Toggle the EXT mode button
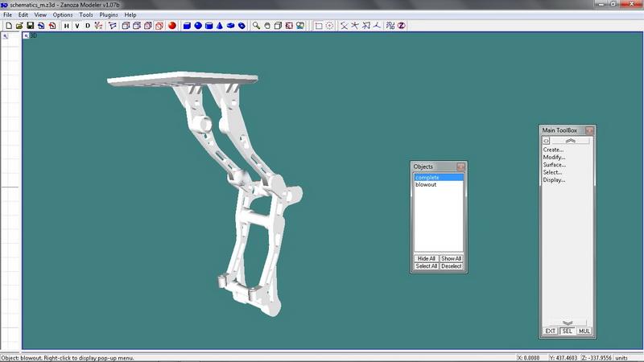The image size is (644, 362). click(x=550, y=331)
